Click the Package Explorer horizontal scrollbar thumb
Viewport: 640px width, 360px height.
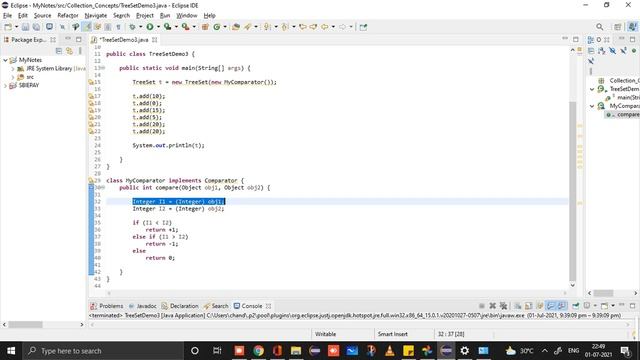[25, 325]
